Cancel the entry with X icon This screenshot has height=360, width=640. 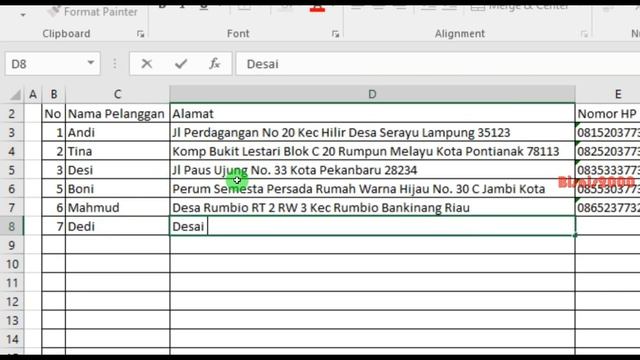147,64
